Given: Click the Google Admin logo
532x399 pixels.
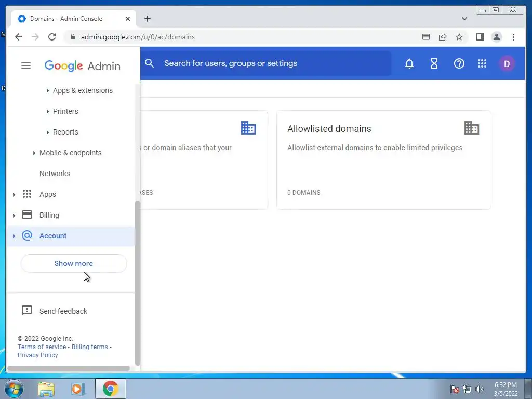Looking at the screenshot, I should point(83,66).
